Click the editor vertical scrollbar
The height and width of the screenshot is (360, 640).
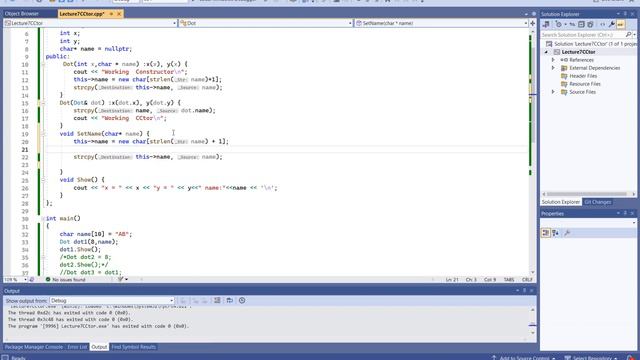coord(533,151)
